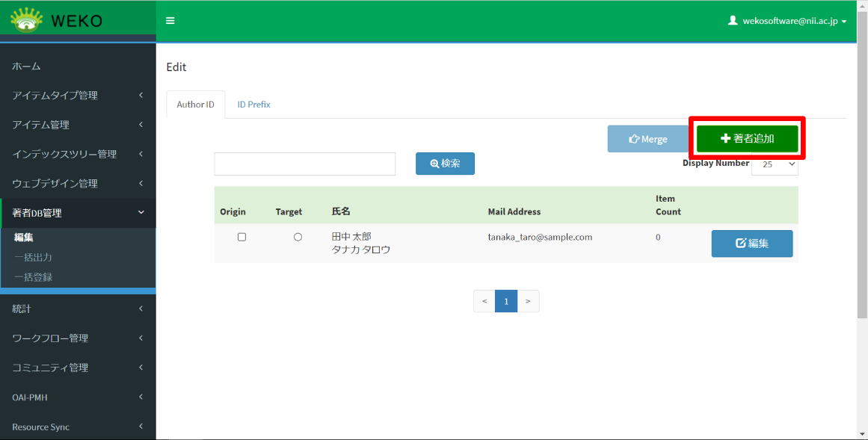Select the Target radio button for 田中 太郎
868x440 pixels.
tap(298, 237)
